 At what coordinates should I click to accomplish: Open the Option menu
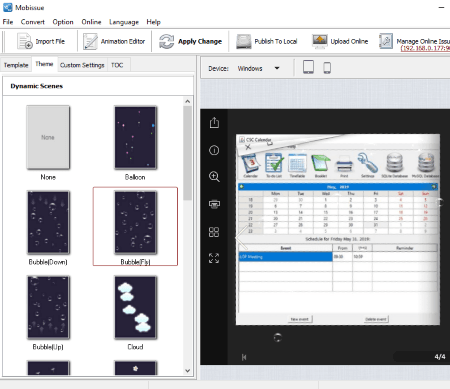(63, 22)
